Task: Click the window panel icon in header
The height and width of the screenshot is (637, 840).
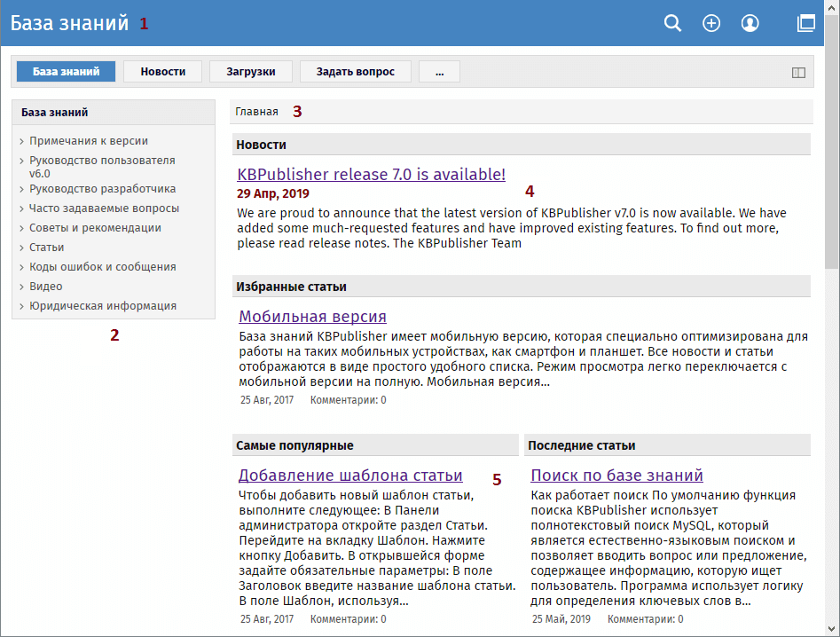Action: point(806,23)
